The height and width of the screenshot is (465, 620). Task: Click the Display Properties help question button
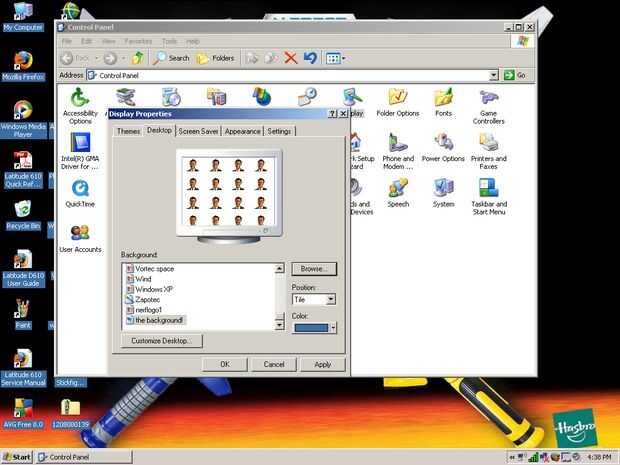click(332, 114)
